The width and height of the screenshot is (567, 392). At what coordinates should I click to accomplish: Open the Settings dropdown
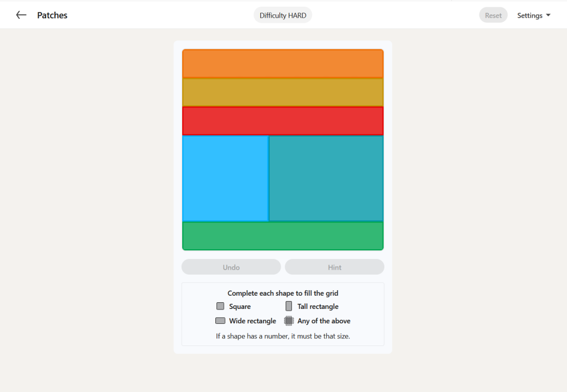coord(534,15)
